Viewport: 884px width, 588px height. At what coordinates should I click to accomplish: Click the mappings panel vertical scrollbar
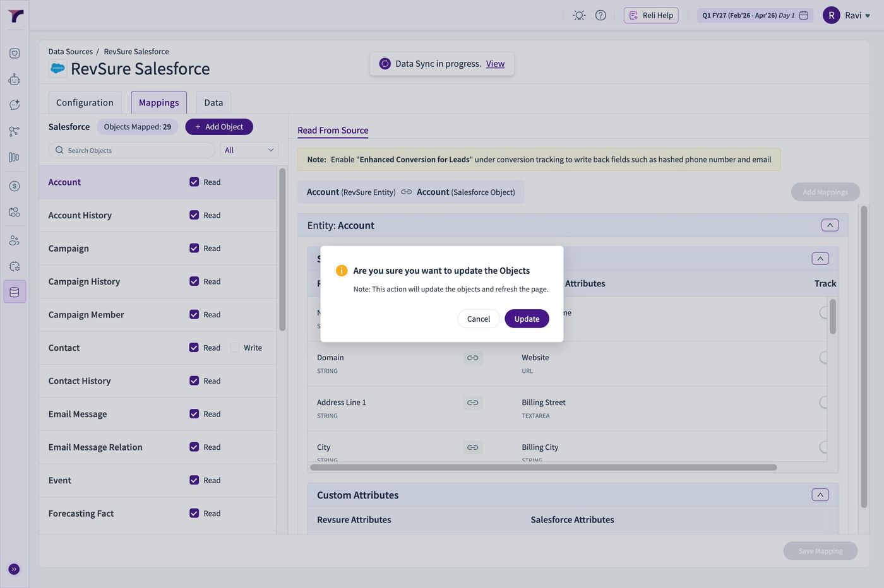point(864,356)
